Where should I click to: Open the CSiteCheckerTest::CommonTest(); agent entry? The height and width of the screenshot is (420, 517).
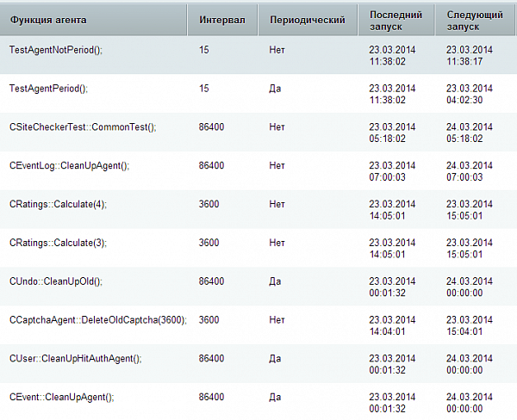point(83,127)
